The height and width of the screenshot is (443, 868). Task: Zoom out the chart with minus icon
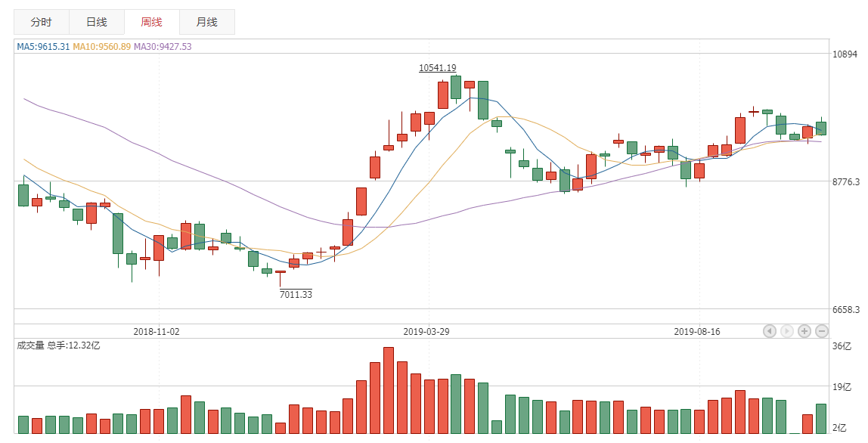coord(822,331)
